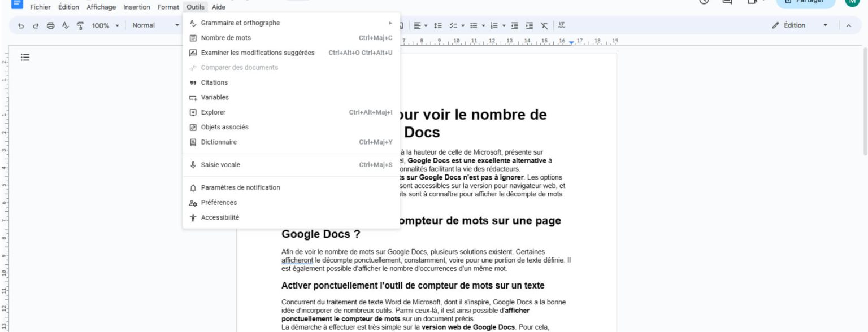Open the Insertion menu
The height and width of the screenshot is (332, 868).
pyautogui.click(x=137, y=7)
